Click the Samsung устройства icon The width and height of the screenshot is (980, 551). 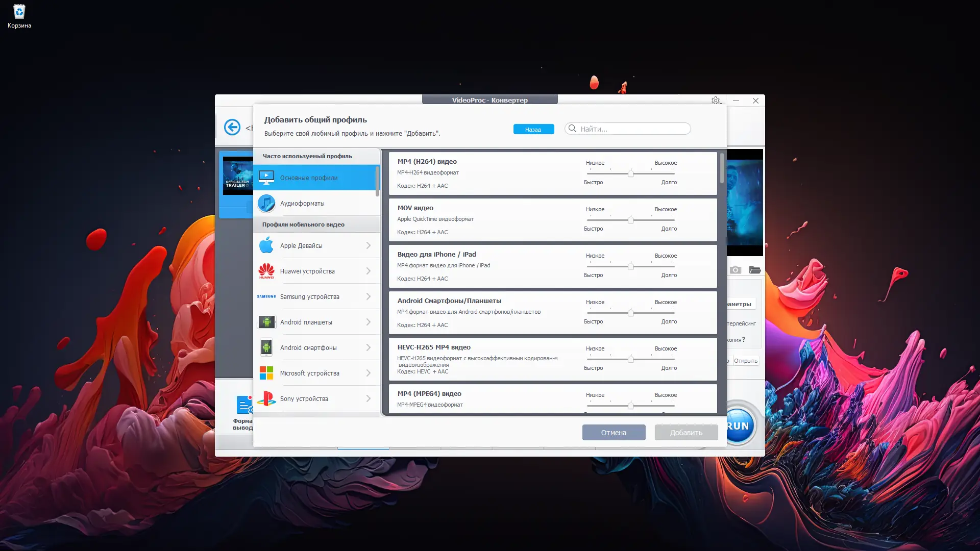(x=266, y=296)
